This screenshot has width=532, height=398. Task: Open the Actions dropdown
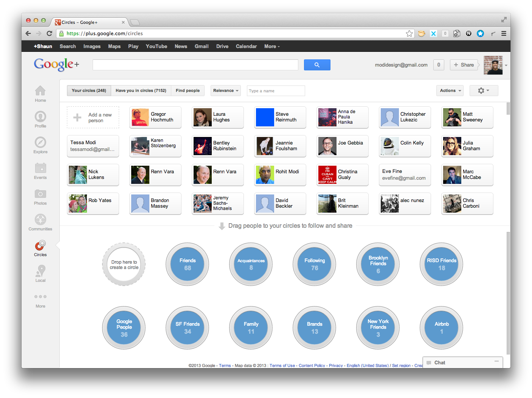[450, 91]
